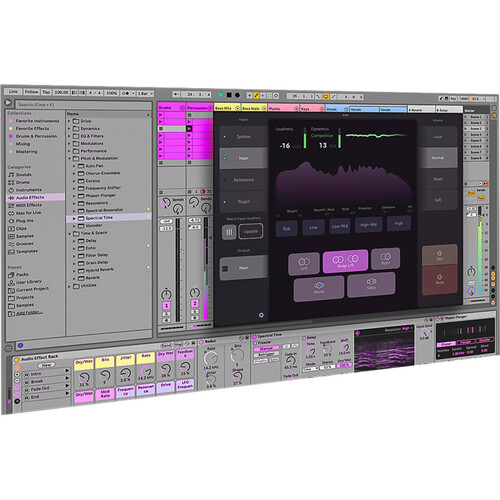Screen dimensions: 500x500
Task: Open the Clips category
Action: point(17,229)
